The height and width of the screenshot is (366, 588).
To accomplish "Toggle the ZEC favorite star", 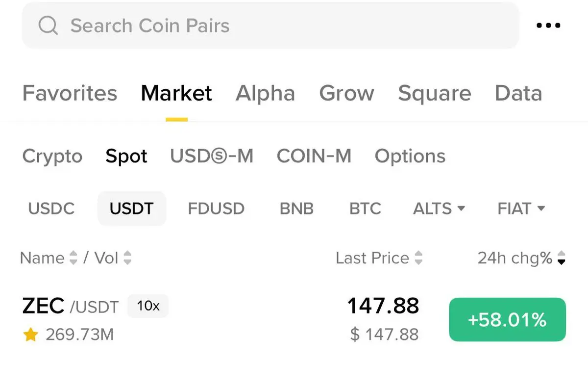I will [x=30, y=335].
